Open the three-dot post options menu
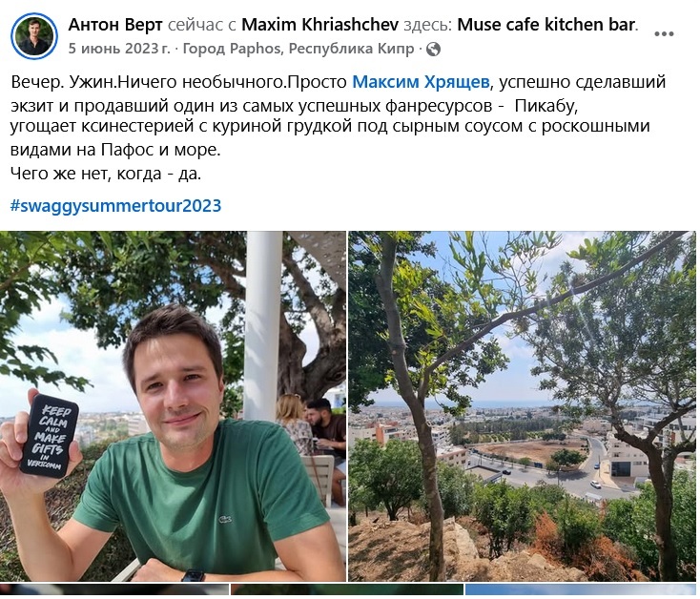 [x=664, y=34]
